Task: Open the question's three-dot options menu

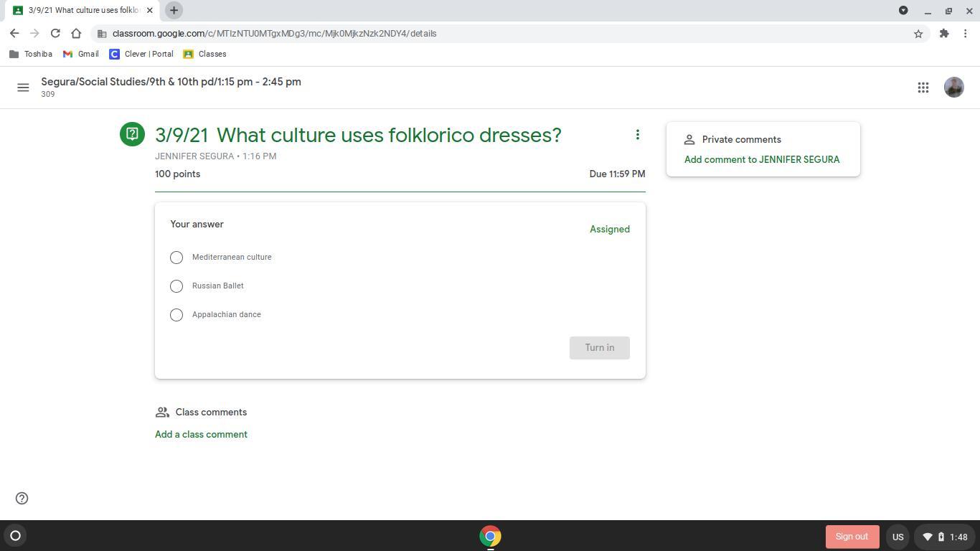Action: point(637,135)
